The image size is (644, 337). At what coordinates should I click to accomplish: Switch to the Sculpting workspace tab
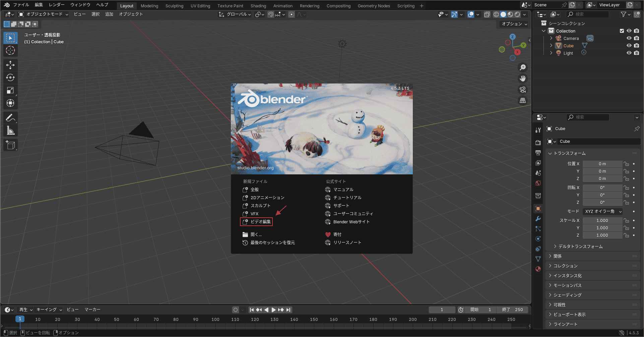tap(174, 6)
